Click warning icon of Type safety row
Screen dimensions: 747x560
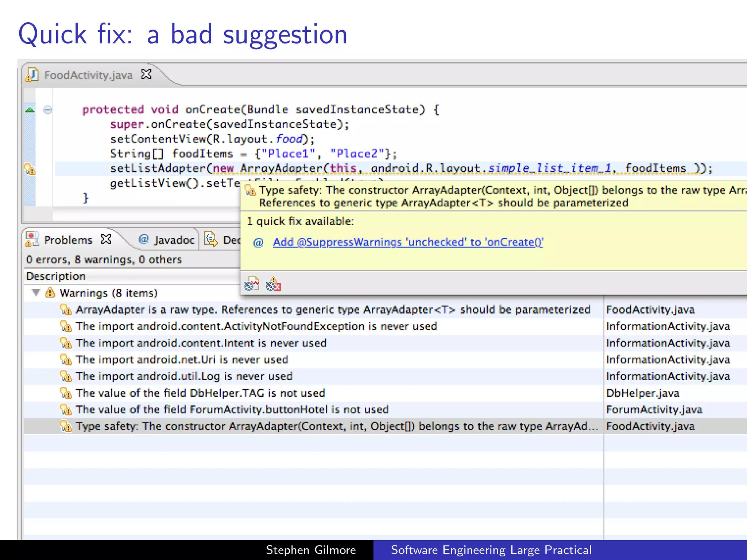point(66,427)
